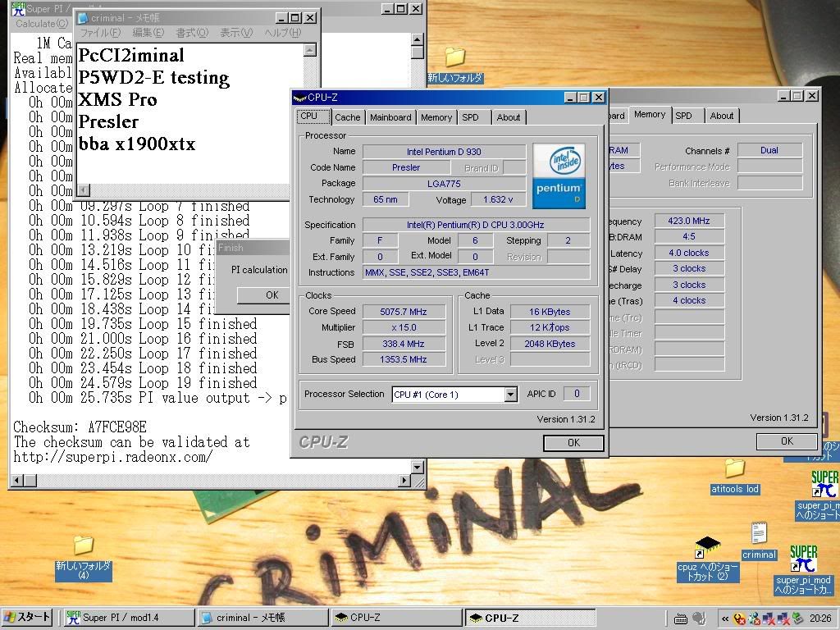Image resolution: width=840 pixels, height=630 pixels.
Task: Click the FSB value '338.4 MHz'
Action: [404, 344]
